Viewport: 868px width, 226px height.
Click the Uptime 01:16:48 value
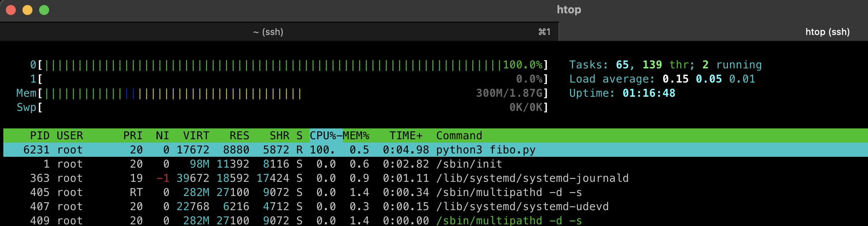(649, 93)
